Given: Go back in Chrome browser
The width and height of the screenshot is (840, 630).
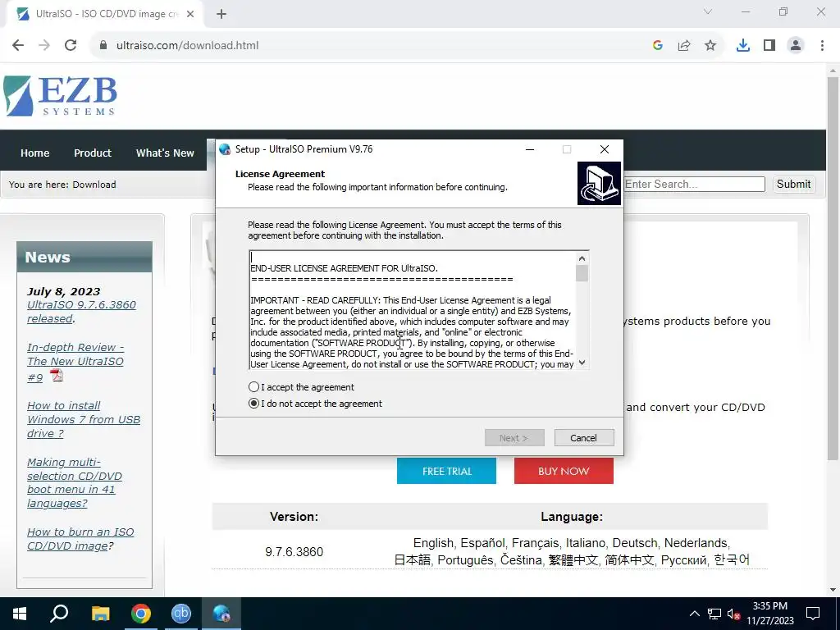Looking at the screenshot, I should tap(18, 45).
